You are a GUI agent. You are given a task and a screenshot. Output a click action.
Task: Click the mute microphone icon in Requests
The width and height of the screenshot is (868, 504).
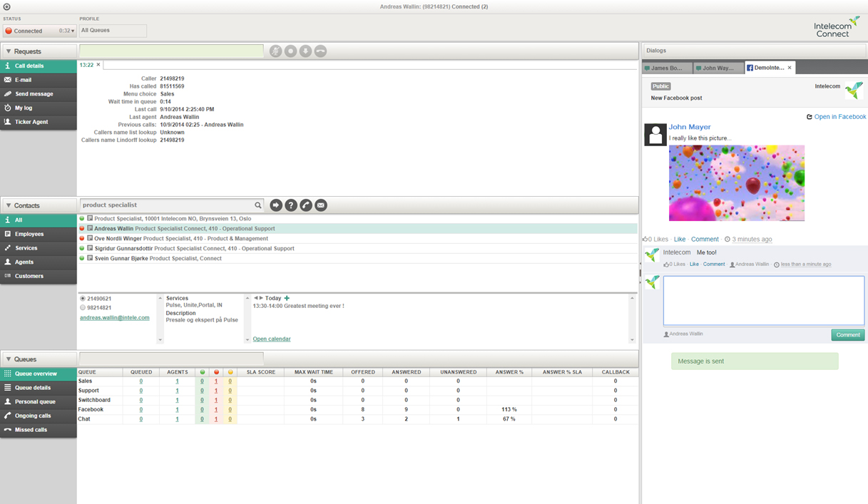[275, 51]
